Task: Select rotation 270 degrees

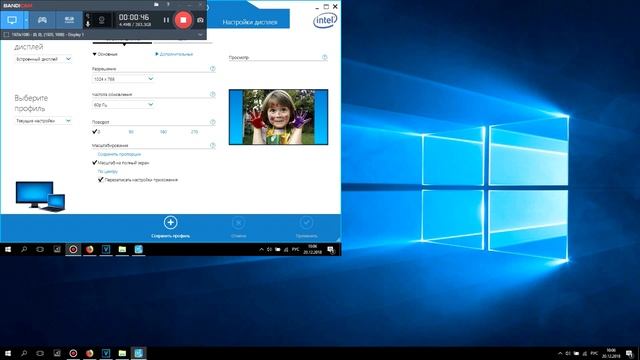Action: tap(194, 132)
